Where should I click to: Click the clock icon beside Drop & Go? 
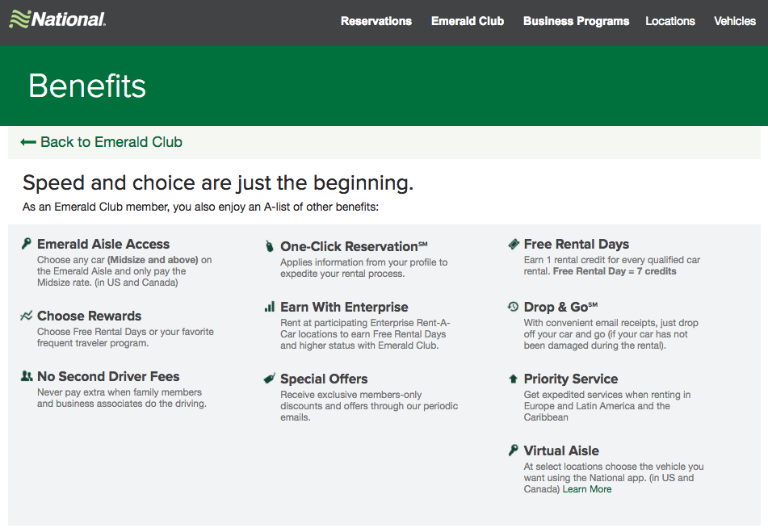(513, 307)
